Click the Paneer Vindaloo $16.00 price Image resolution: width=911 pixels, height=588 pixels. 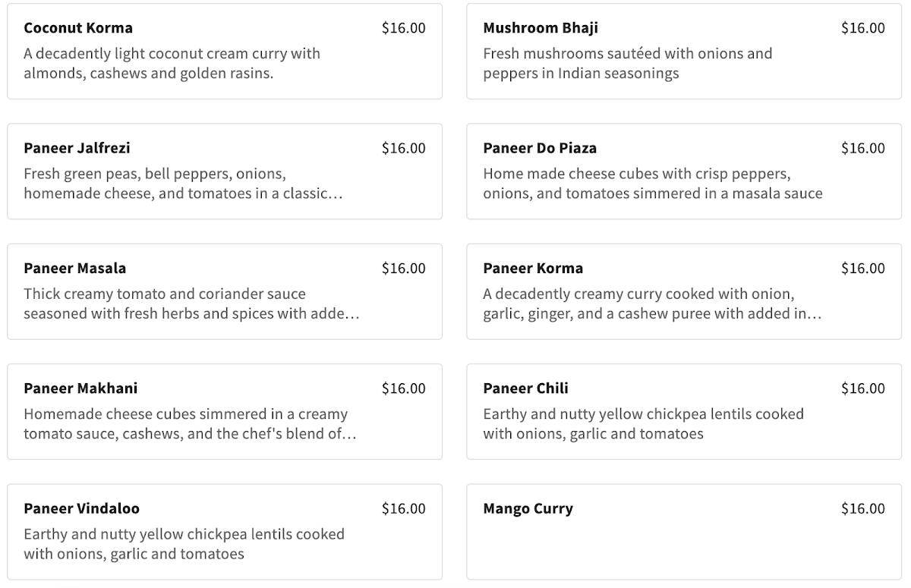point(403,508)
